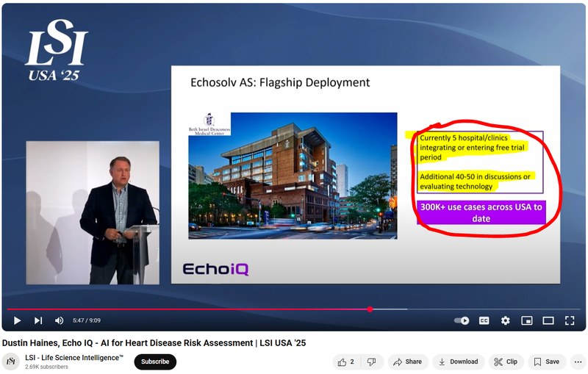Image resolution: width=588 pixels, height=374 pixels.
Task: Open LSI - Life Science Intelligence channel name
Action: pos(74,357)
